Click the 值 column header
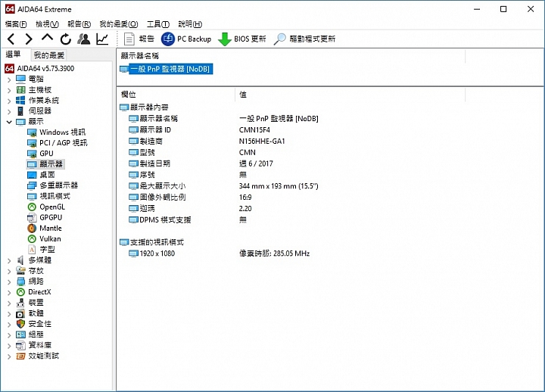 [x=350, y=94]
